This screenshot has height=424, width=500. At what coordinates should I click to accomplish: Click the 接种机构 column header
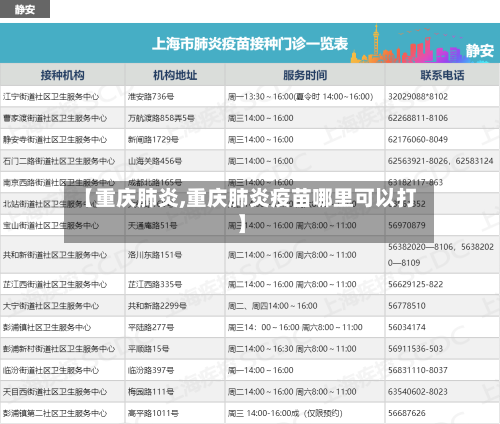pyautogui.click(x=63, y=75)
